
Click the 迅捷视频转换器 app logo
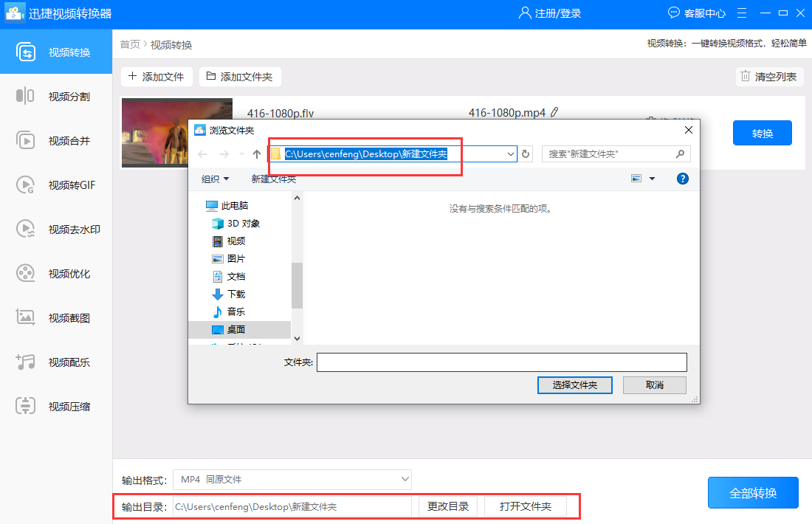pyautogui.click(x=15, y=13)
